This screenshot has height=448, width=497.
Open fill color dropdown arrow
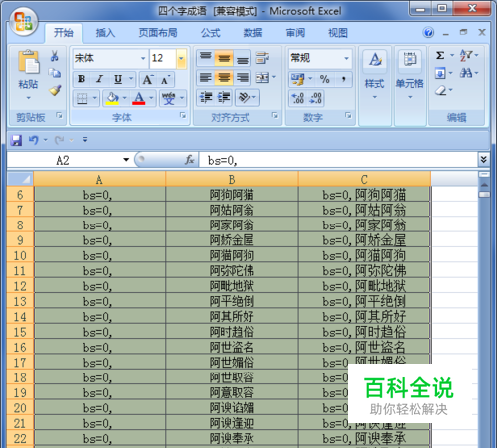pos(125,98)
